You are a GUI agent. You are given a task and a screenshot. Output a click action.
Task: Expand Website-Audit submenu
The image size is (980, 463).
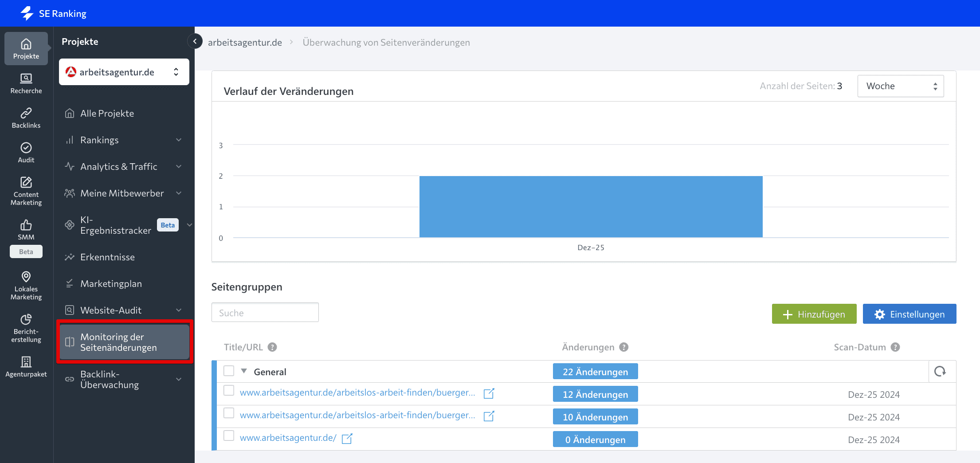click(179, 310)
